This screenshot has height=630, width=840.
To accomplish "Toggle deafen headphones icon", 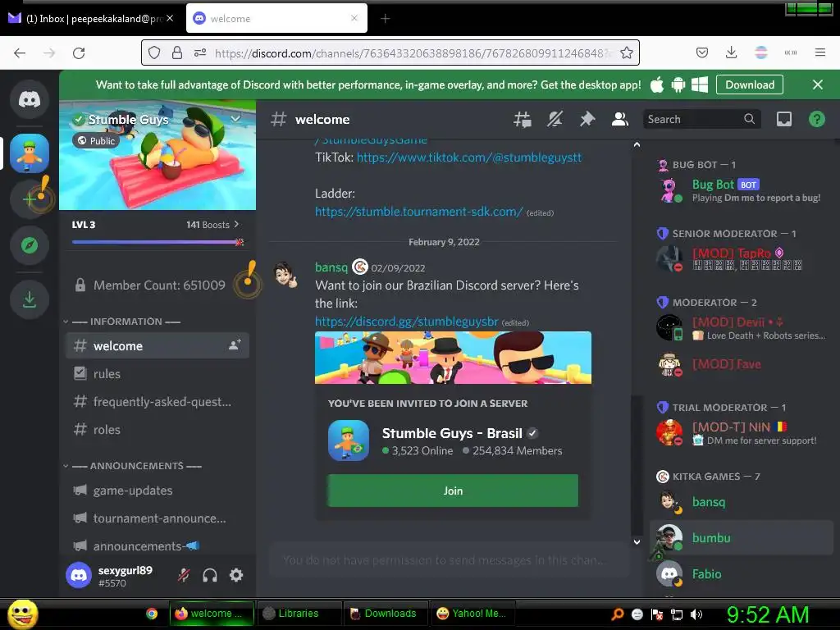I will pos(210,575).
